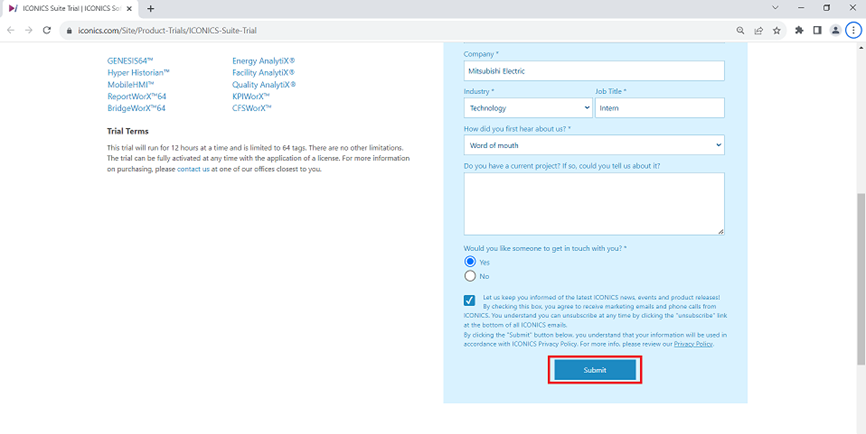Open the Energy AnalytiX link
The image size is (866, 434).
coord(263,61)
